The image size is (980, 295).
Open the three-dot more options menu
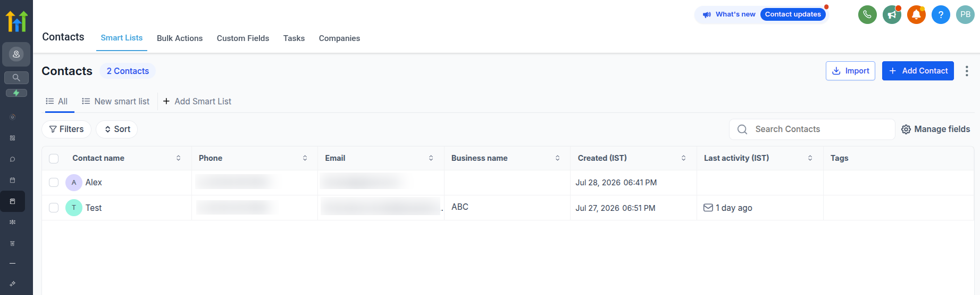click(967, 71)
